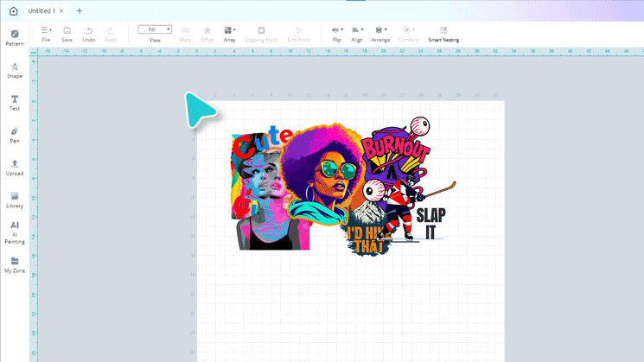Screen dimensions: 644x362
Task: Open the Pattern panel in sidebar
Action: pos(15,37)
